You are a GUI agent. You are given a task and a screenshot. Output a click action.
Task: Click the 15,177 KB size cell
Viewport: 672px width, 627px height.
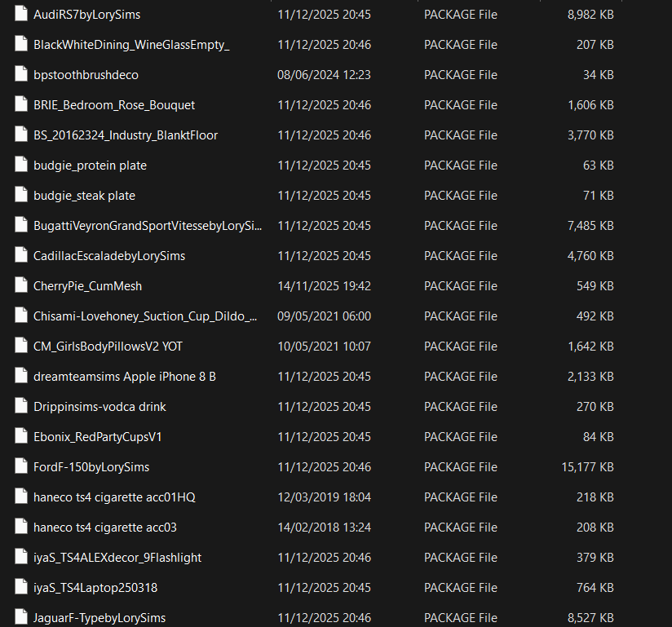(587, 466)
